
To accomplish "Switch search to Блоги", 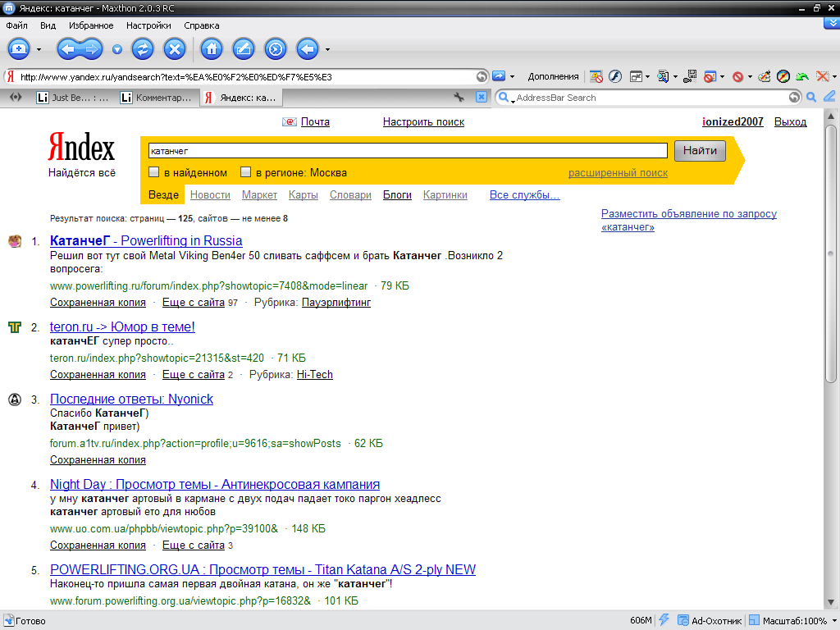I will 397,195.
